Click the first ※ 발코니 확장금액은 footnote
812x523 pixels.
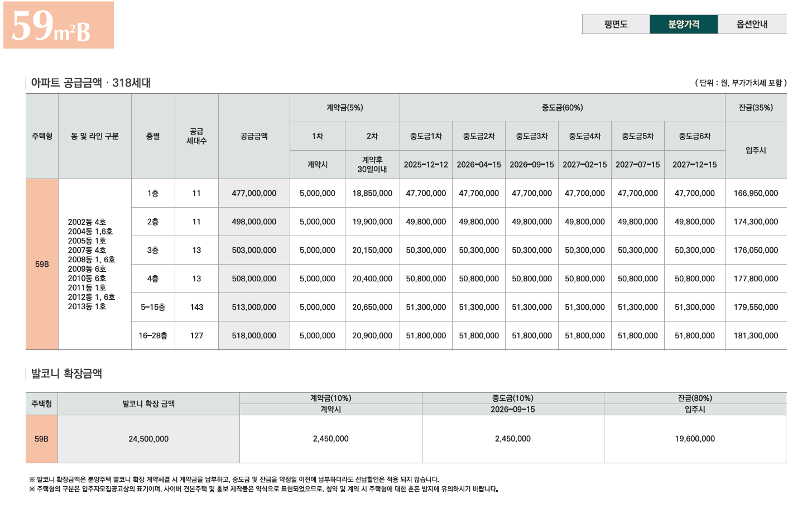[x=234, y=479]
